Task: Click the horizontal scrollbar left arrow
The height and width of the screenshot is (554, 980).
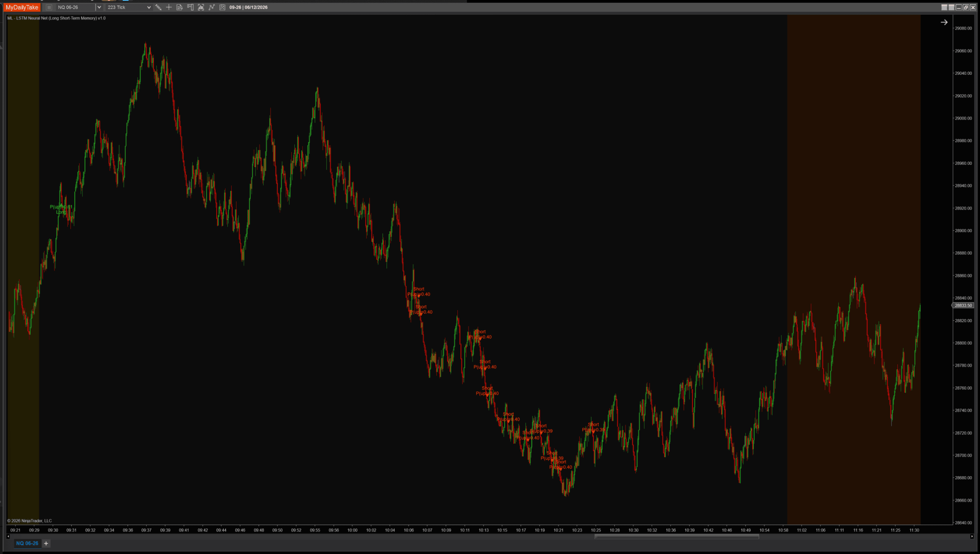Action: pos(8,536)
